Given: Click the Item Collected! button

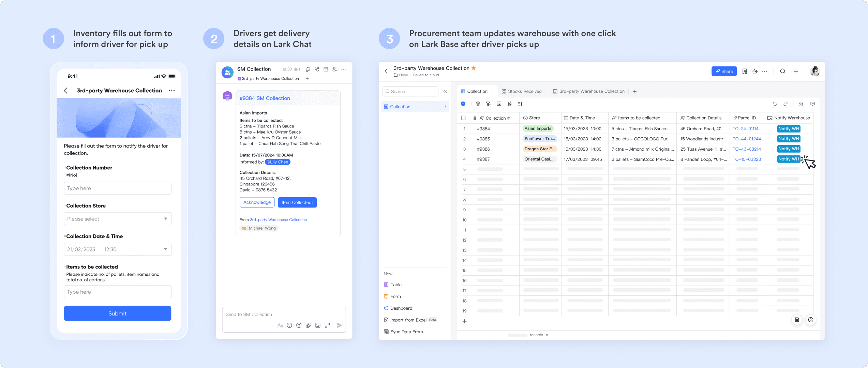Looking at the screenshot, I should click(297, 202).
